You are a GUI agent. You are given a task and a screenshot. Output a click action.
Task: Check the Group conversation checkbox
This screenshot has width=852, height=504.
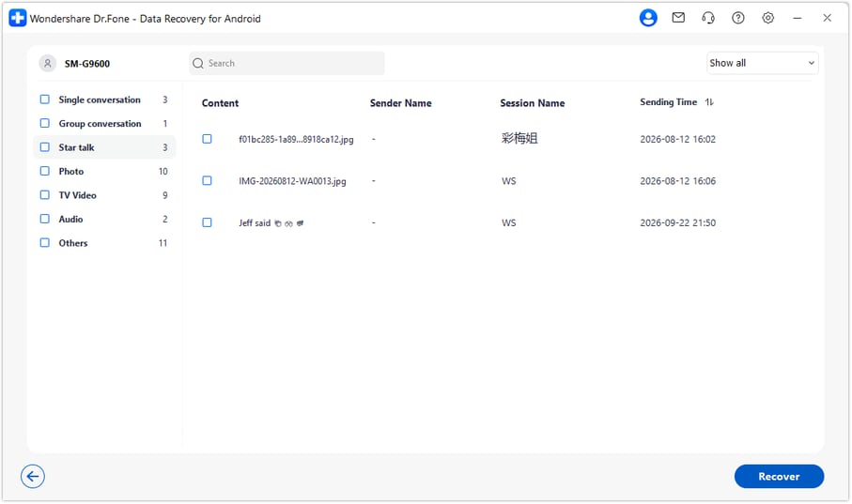[x=45, y=123]
